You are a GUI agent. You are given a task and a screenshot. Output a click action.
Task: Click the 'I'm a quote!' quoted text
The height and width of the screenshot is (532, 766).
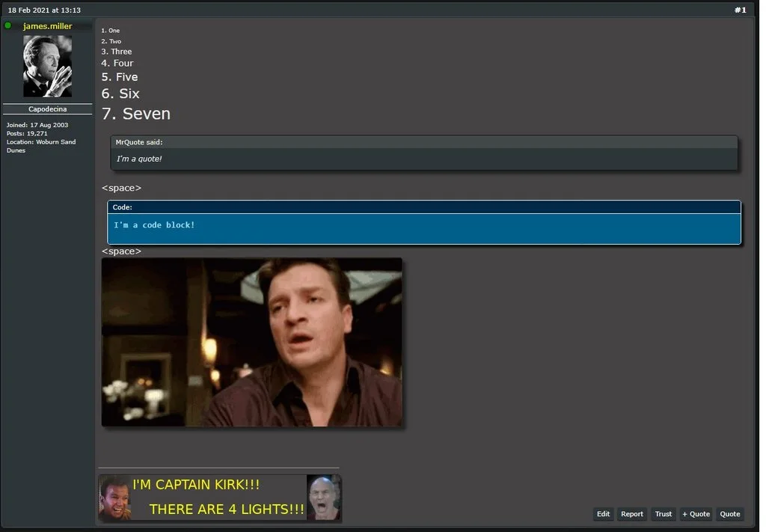[138, 159]
